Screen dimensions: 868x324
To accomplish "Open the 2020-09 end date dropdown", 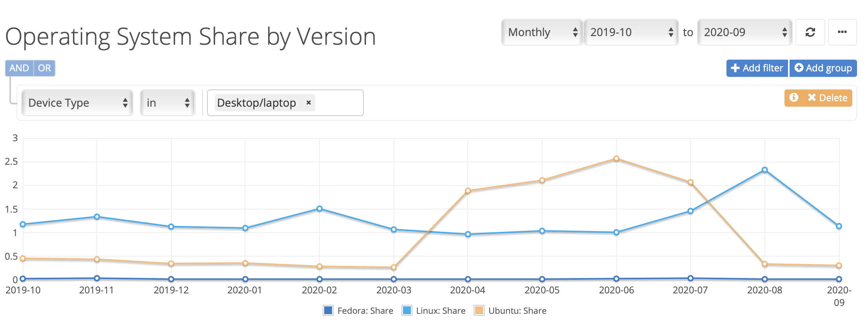I will [745, 32].
